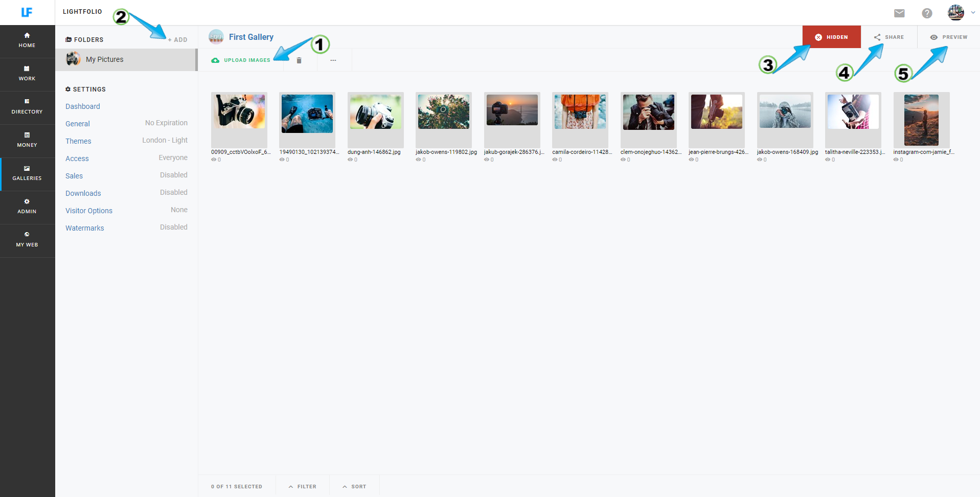The image size is (980, 497).
Task: Expand the account dropdown arrow
Action: click(972, 13)
